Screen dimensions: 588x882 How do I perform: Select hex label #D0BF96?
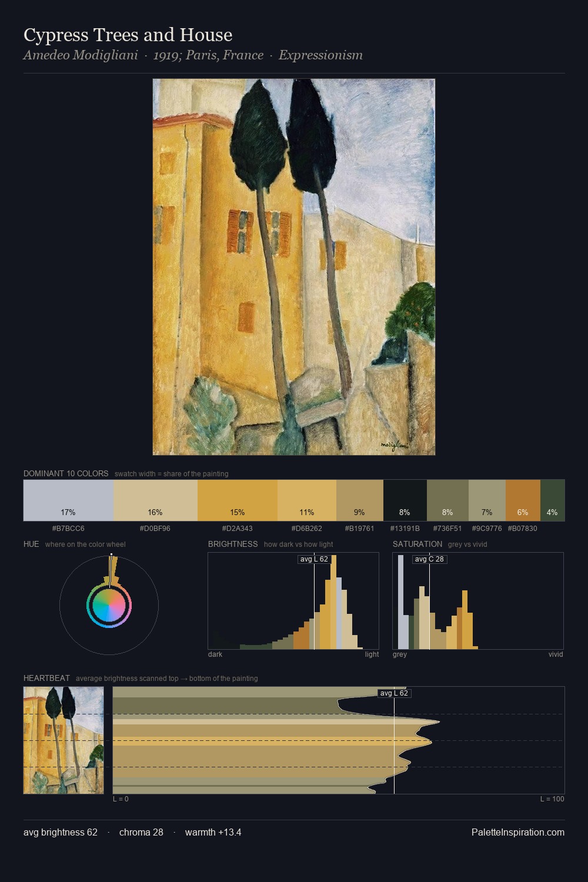pyautogui.click(x=155, y=529)
